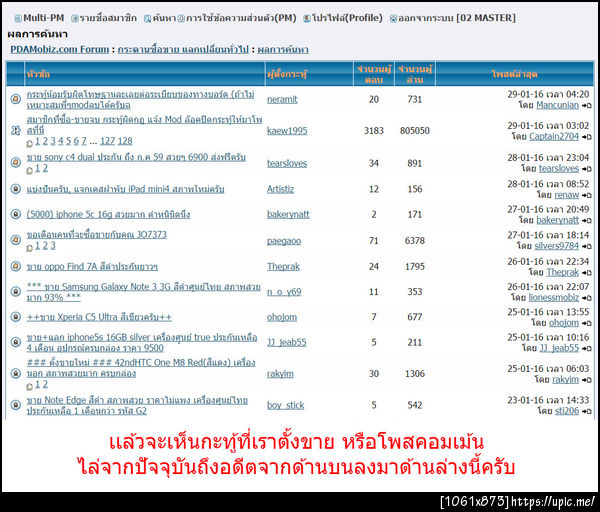
Task: Open the Xperia C5 Ultra thread
Action: point(99,317)
